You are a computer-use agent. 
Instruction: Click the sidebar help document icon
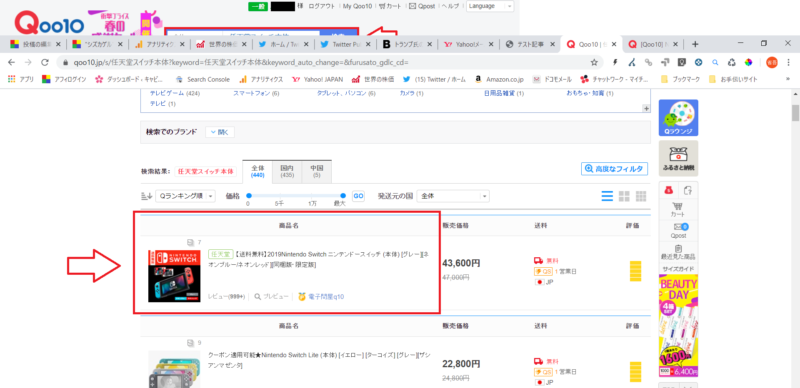pyautogui.click(x=687, y=190)
